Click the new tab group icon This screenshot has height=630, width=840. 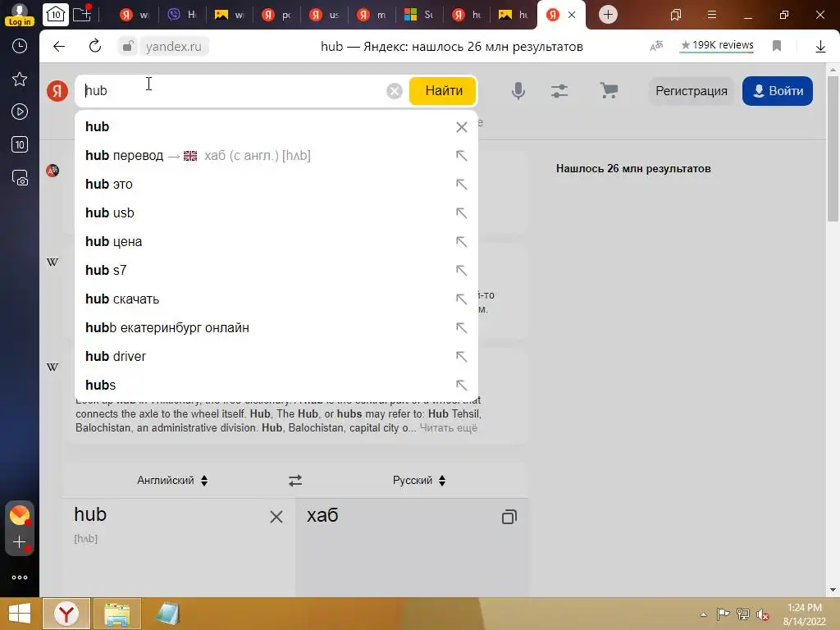pyautogui.click(x=82, y=14)
